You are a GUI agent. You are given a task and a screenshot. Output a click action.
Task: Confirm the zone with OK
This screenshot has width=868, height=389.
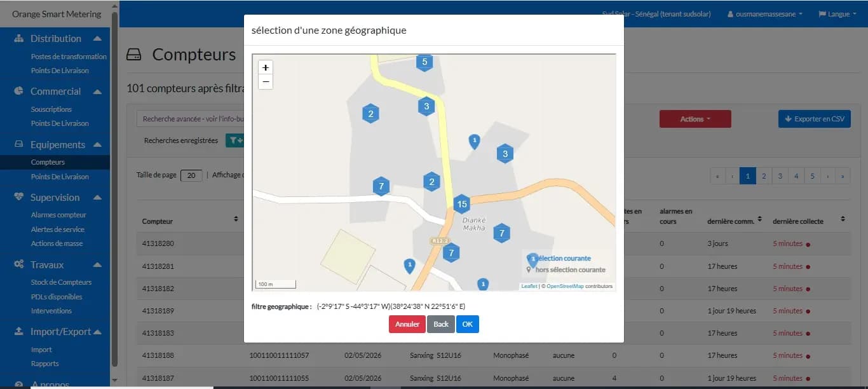click(x=468, y=324)
